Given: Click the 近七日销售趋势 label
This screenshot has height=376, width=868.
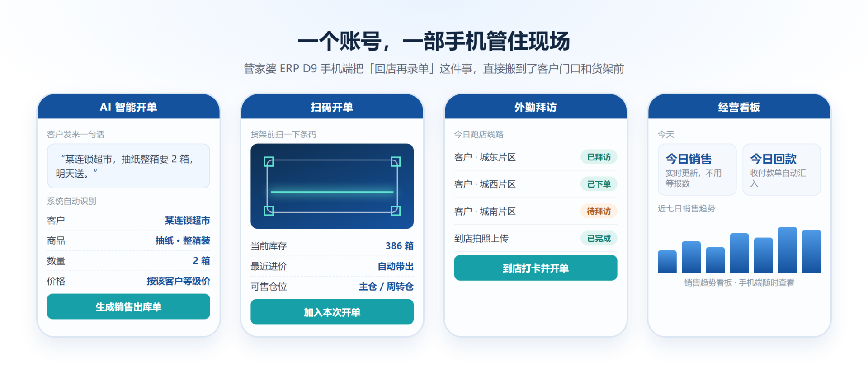Looking at the screenshot, I should click(x=686, y=208).
